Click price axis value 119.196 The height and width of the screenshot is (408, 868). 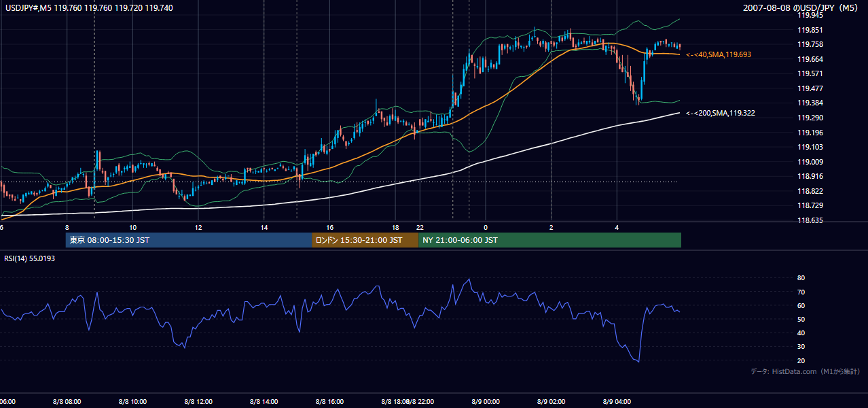(810, 133)
